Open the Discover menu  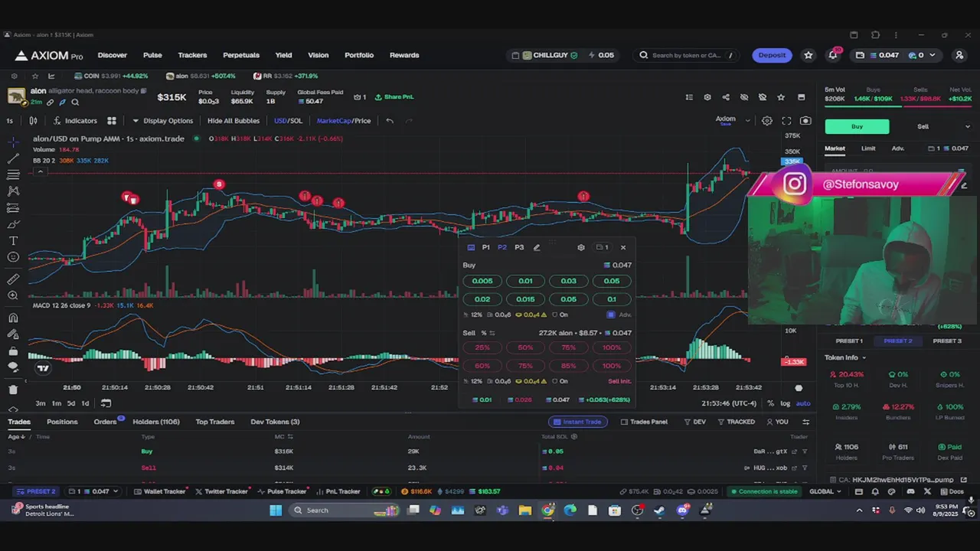[x=113, y=55]
